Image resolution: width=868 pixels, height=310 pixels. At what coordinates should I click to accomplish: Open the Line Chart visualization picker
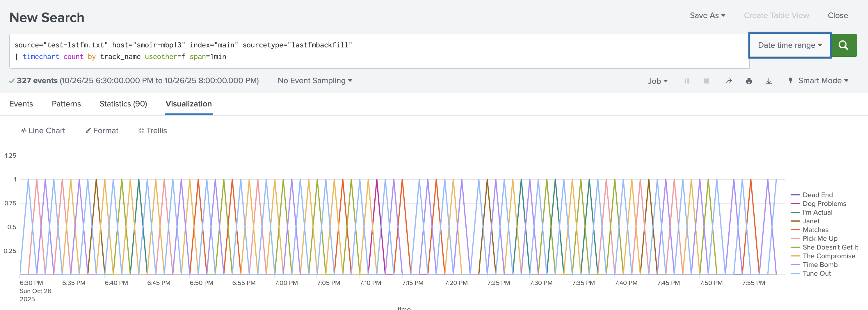click(43, 131)
